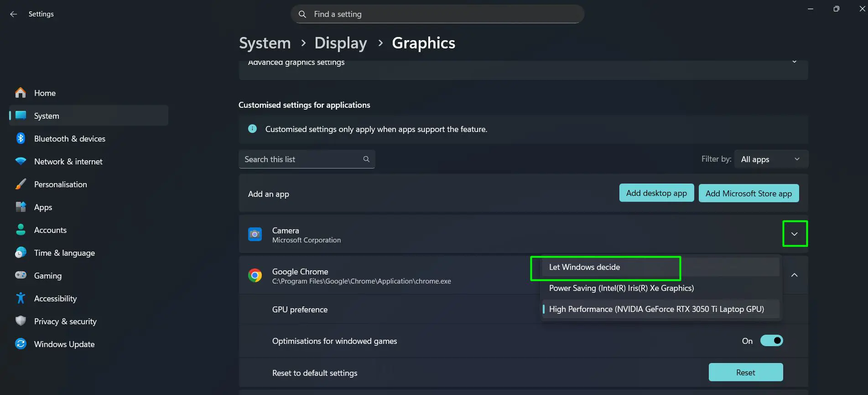Image resolution: width=868 pixels, height=395 pixels.
Task: Click the Personalisation paintbrush icon
Action: click(x=21, y=184)
